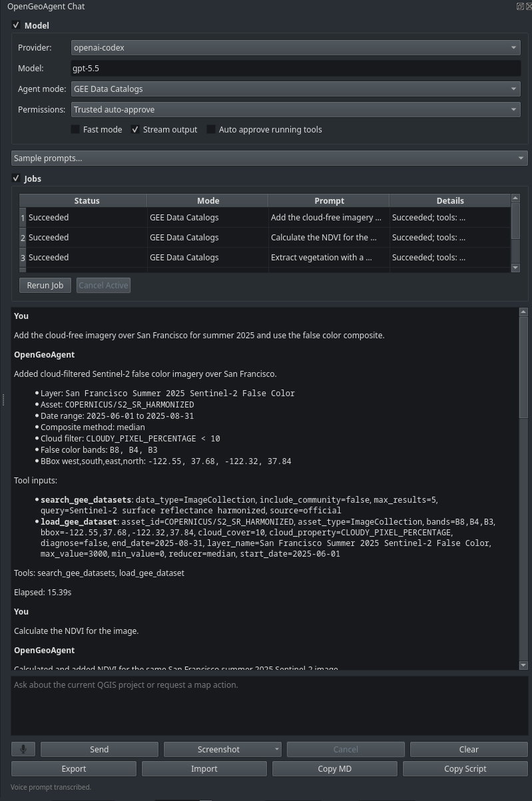Export the conversation
The width and height of the screenshot is (532, 801).
(74, 768)
